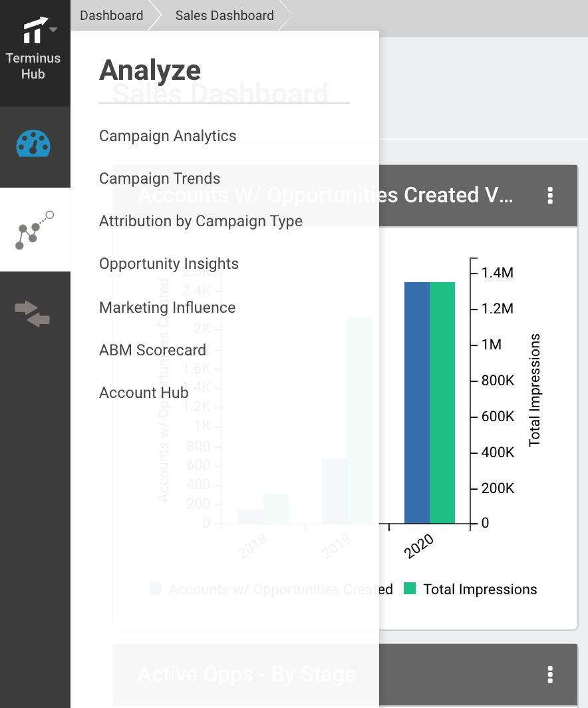Open kebab menu on Accounts W/ Opportunities card

tap(549, 196)
